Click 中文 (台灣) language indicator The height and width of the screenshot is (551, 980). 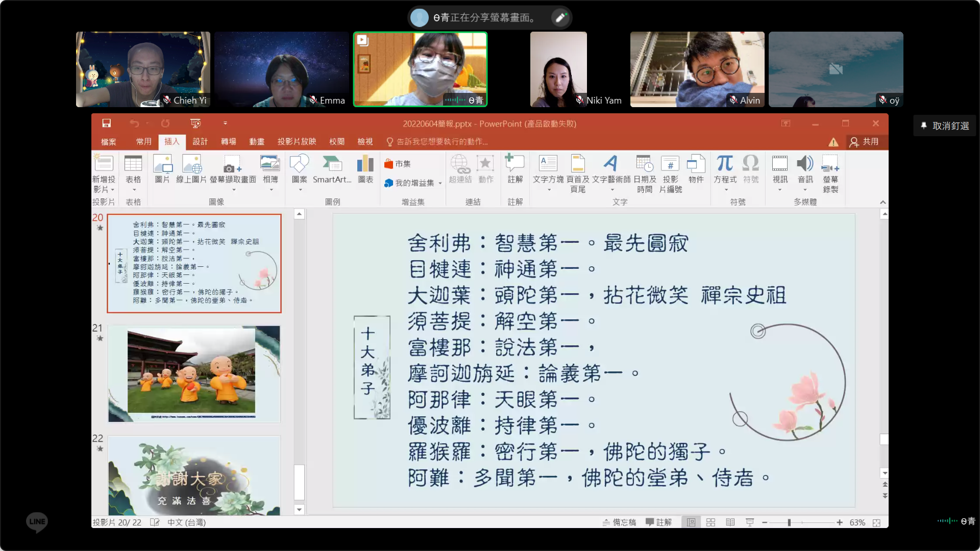point(186,522)
